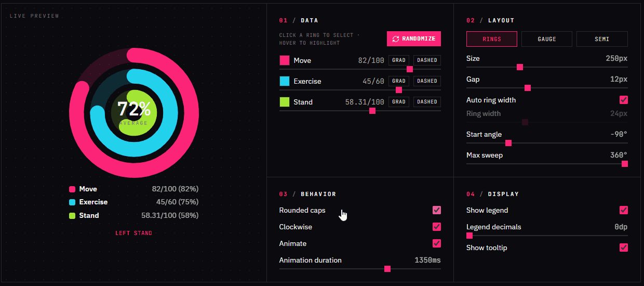This screenshot has width=644, height=286.
Task: Click the Stand legend entry
Action: (x=133, y=215)
